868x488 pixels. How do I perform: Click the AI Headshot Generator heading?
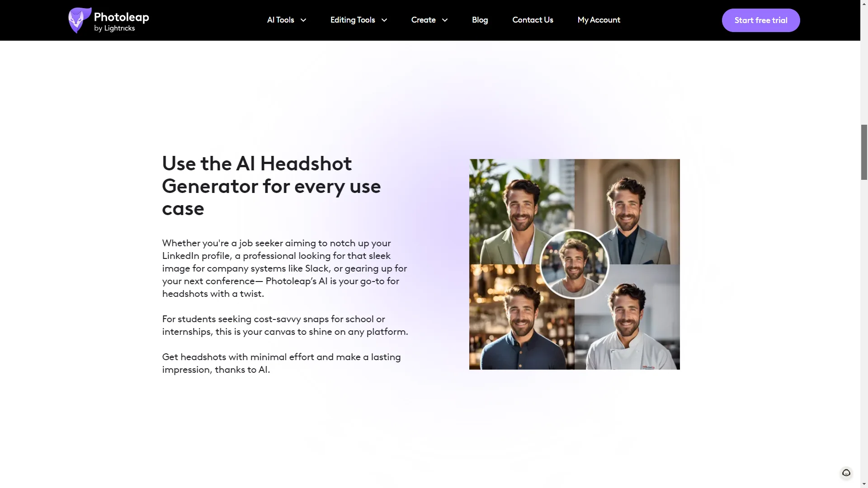point(271,186)
